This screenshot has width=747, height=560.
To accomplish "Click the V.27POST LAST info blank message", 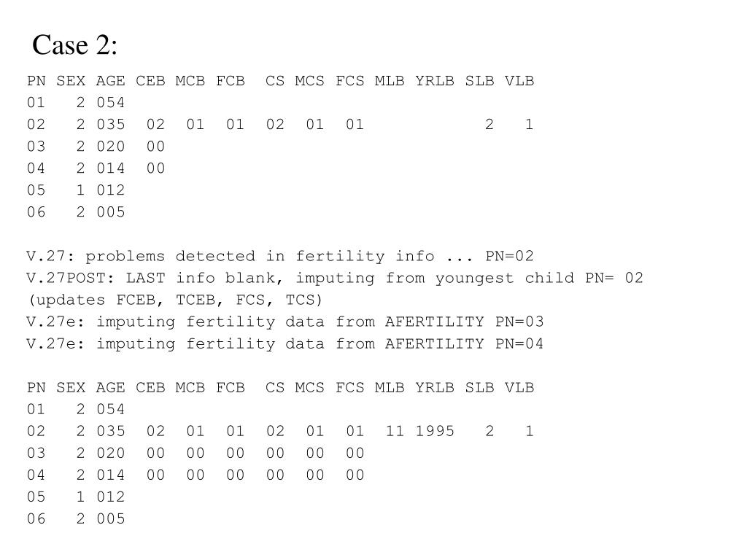I will (334, 278).
